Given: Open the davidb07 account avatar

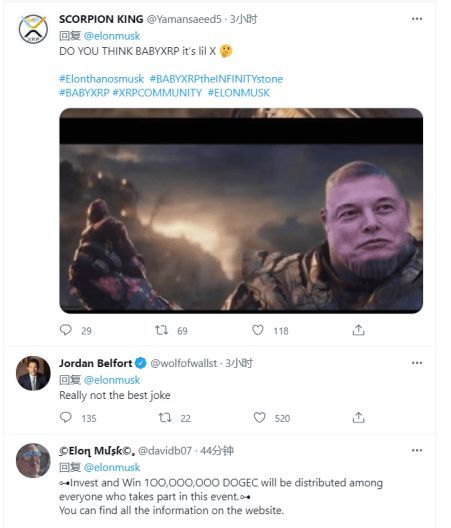Looking at the screenshot, I should tap(33, 460).
